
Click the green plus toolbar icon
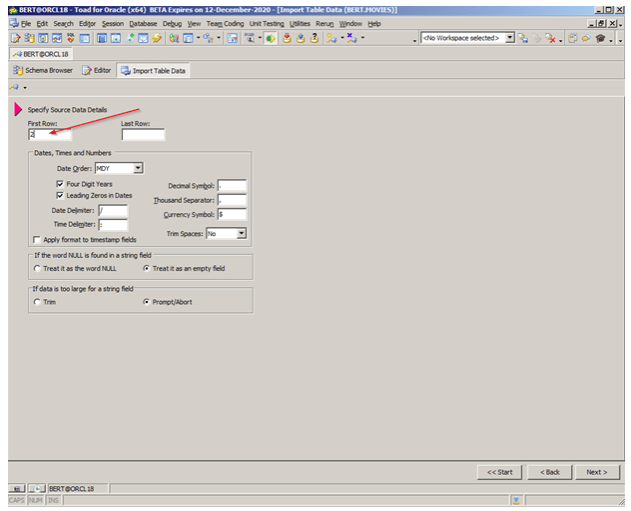(x=130, y=38)
